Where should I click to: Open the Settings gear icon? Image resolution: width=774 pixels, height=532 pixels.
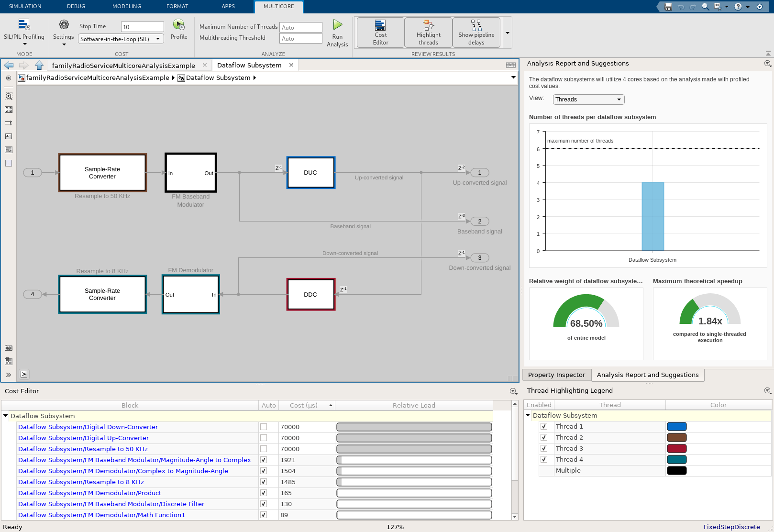pos(64,24)
